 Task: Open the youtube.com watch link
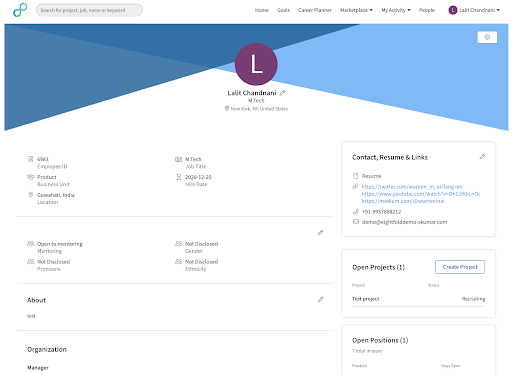[421, 194]
